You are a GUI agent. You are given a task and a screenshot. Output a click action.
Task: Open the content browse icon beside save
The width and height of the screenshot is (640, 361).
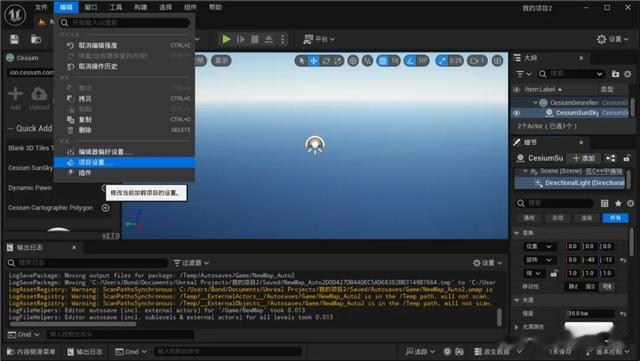tap(36, 39)
